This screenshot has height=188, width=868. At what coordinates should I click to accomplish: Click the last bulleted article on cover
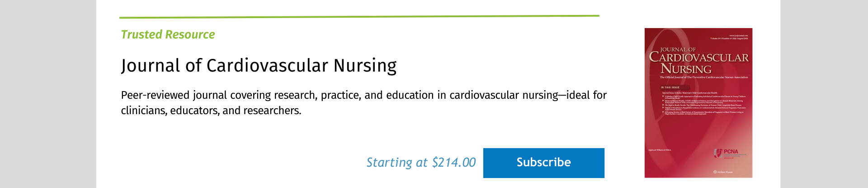[x=704, y=113]
